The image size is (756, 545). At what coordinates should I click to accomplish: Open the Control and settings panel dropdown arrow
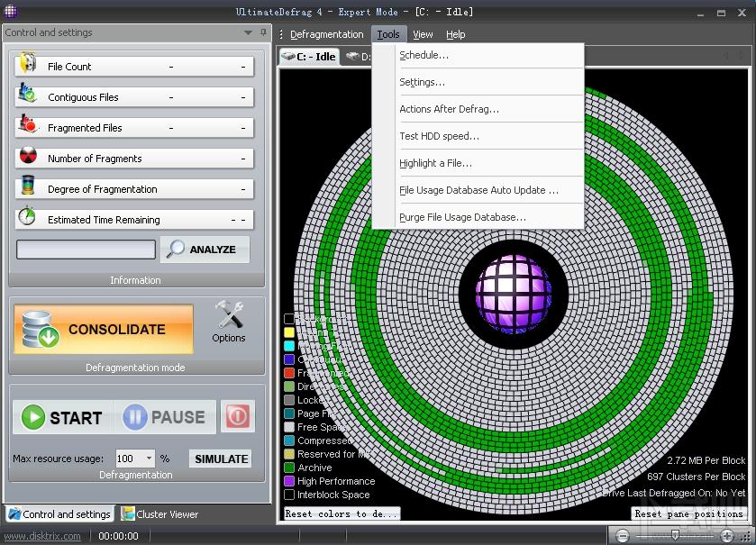(248, 32)
